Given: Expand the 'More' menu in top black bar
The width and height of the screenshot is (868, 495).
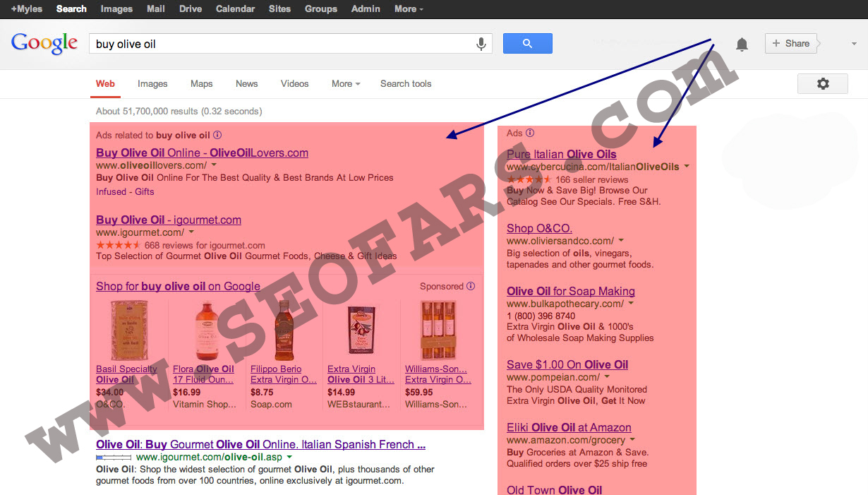Looking at the screenshot, I should (409, 8).
